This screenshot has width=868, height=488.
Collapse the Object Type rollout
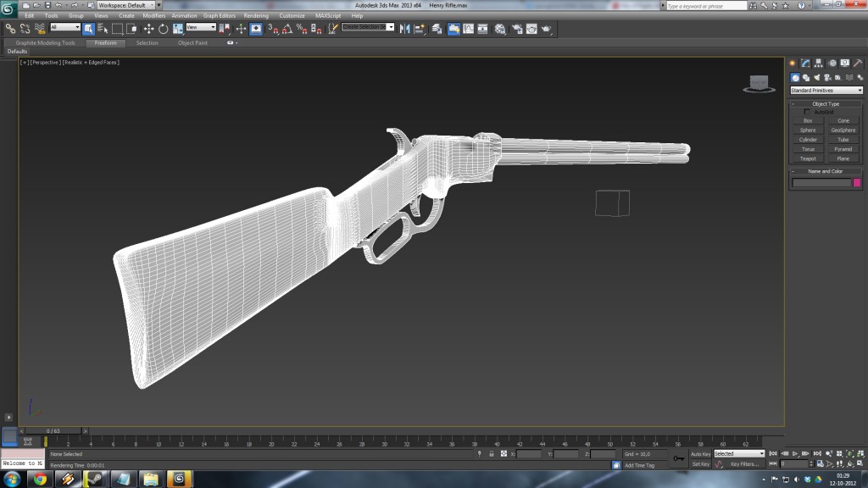point(826,104)
